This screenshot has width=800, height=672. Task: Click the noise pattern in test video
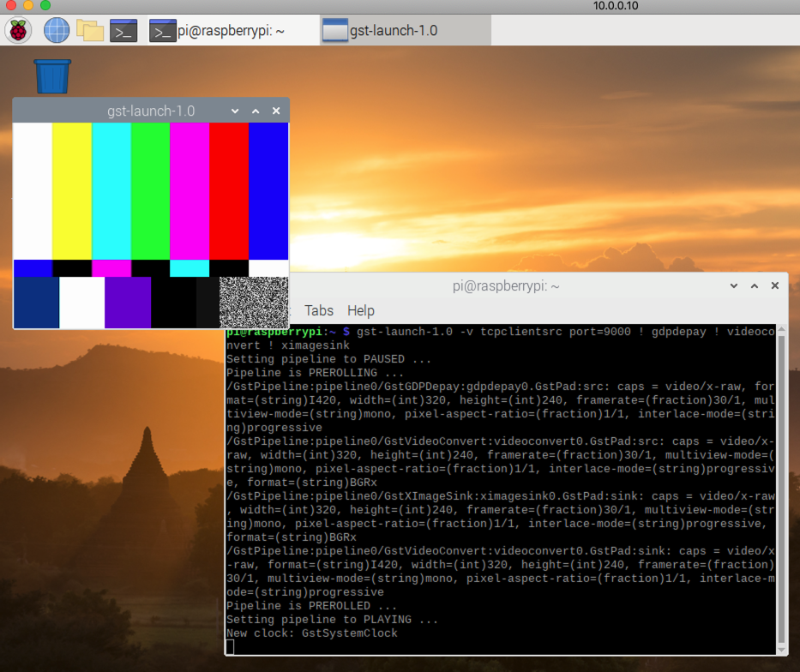click(x=254, y=303)
